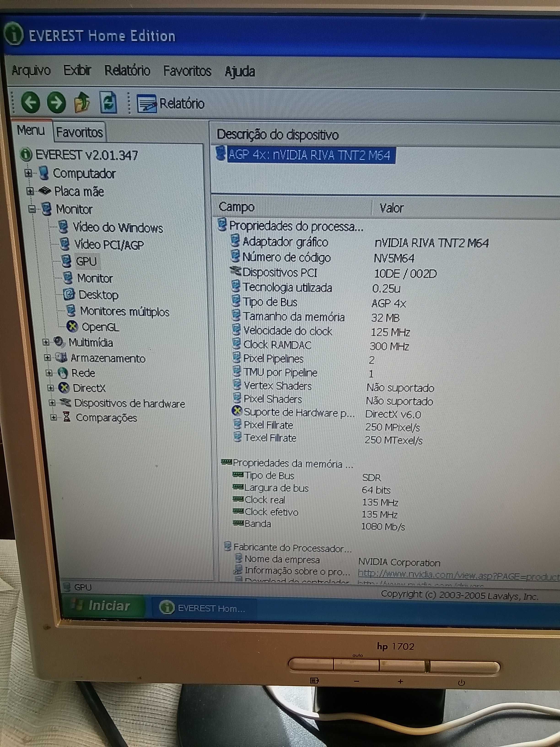The width and height of the screenshot is (560, 747).
Task: Expand the DirectX tree node
Action: point(51,388)
